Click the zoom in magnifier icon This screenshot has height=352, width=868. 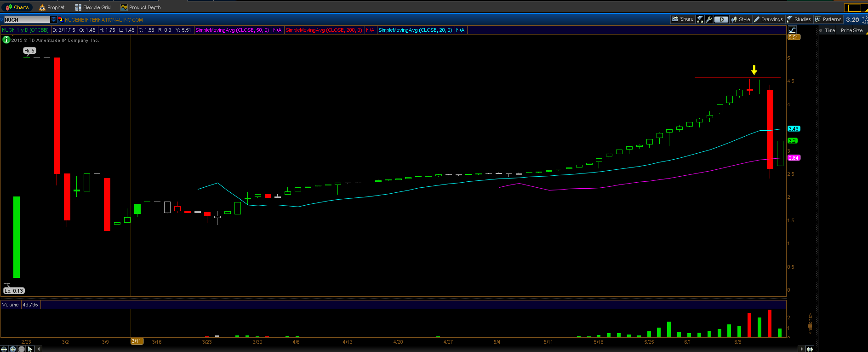13,349
